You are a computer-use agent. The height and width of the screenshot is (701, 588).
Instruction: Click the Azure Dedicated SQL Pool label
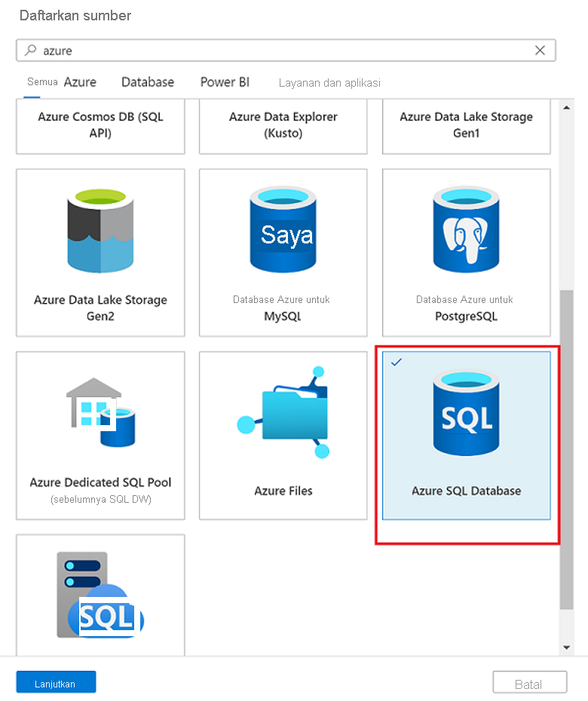tap(100, 482)
